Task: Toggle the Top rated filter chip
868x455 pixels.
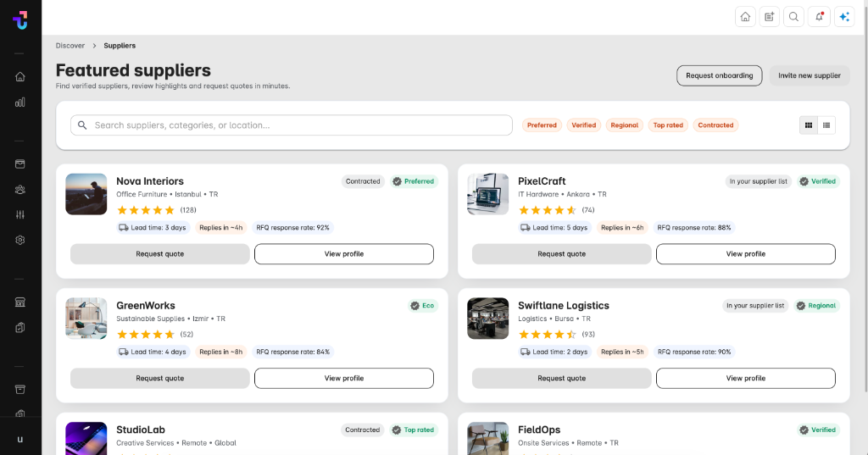Action: [x=668, y=125]
